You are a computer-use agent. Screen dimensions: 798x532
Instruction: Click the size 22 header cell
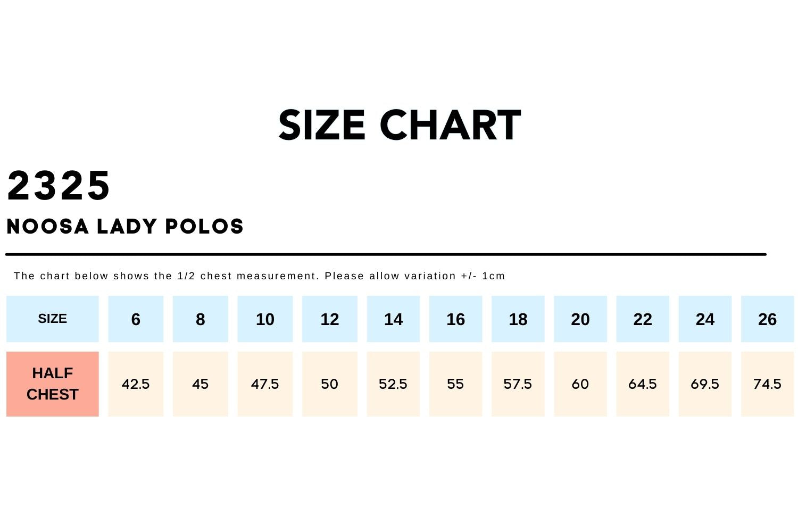[x=642, y=319]
